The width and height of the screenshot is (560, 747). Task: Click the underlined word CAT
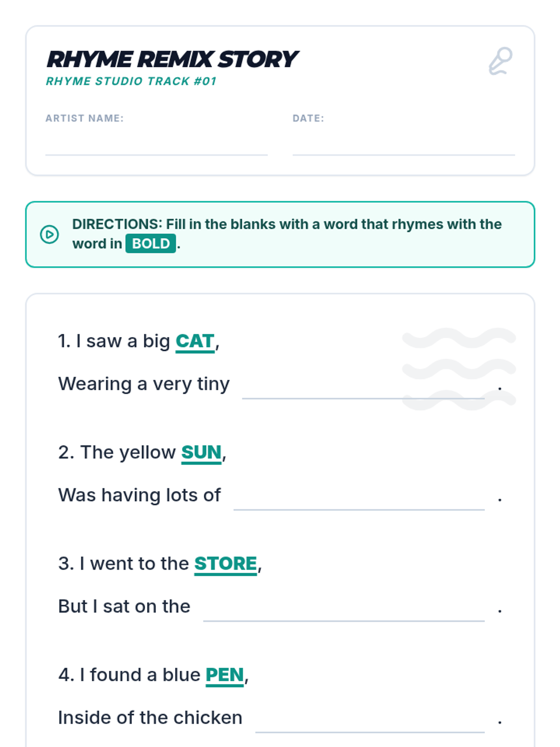[x=195, y=341]
